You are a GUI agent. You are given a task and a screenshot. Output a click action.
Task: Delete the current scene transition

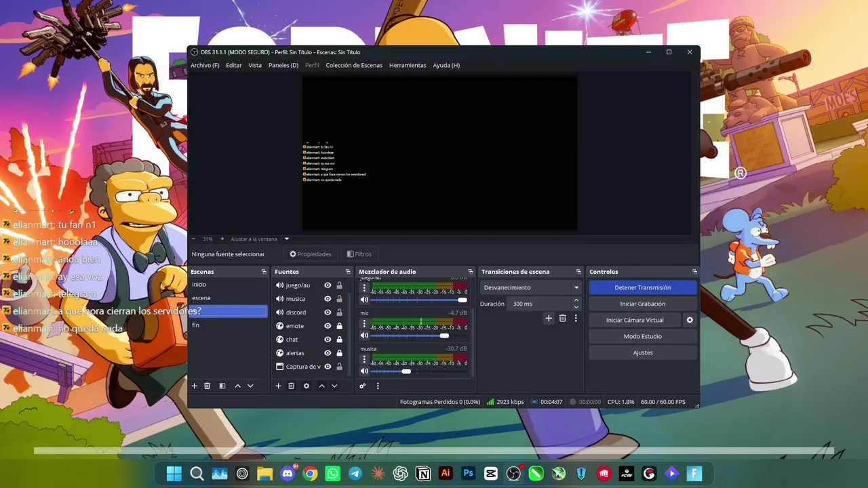(x=562, y=318)
